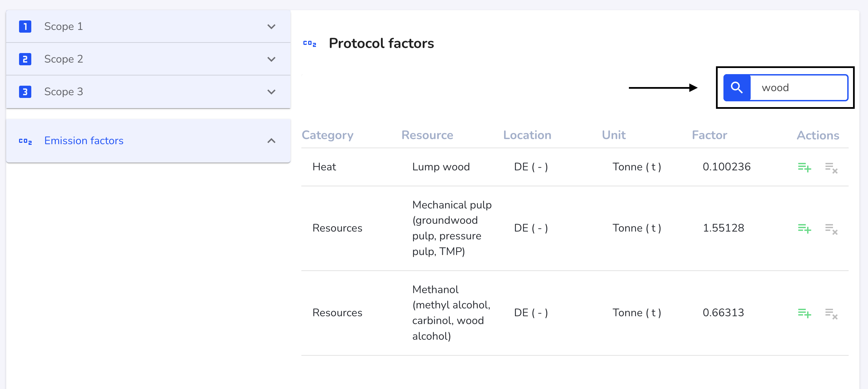Click the blue search magnifier icon
The width and height of the screenshot is (868, 389).
(x=737, y=88)
